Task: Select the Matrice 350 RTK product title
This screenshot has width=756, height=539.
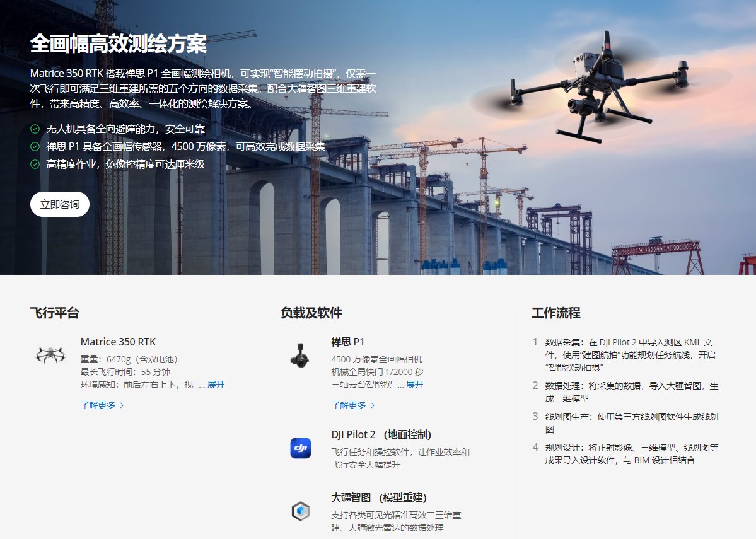Action: pos(118,342)
